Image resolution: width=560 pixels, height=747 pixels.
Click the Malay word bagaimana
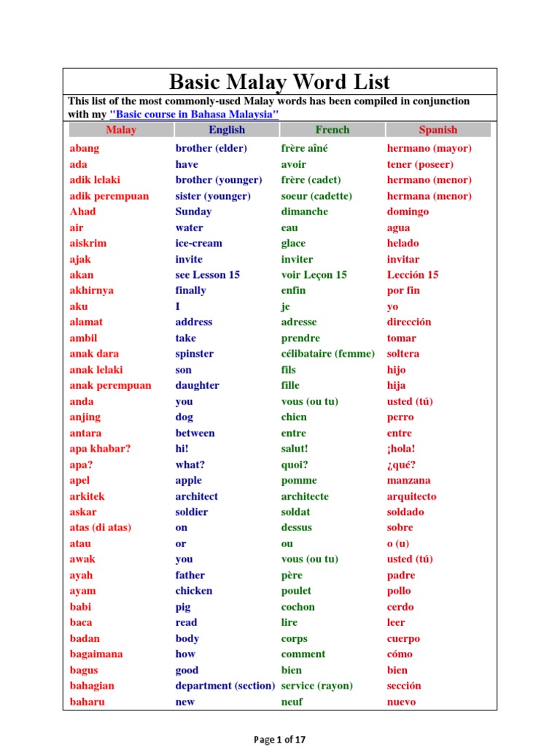click(96, 654)
